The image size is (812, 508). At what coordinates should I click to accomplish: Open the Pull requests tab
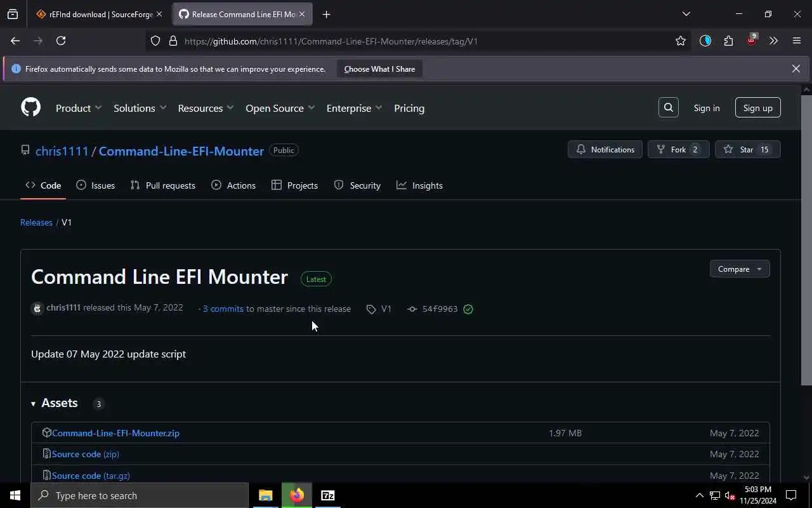click(163, 185)
